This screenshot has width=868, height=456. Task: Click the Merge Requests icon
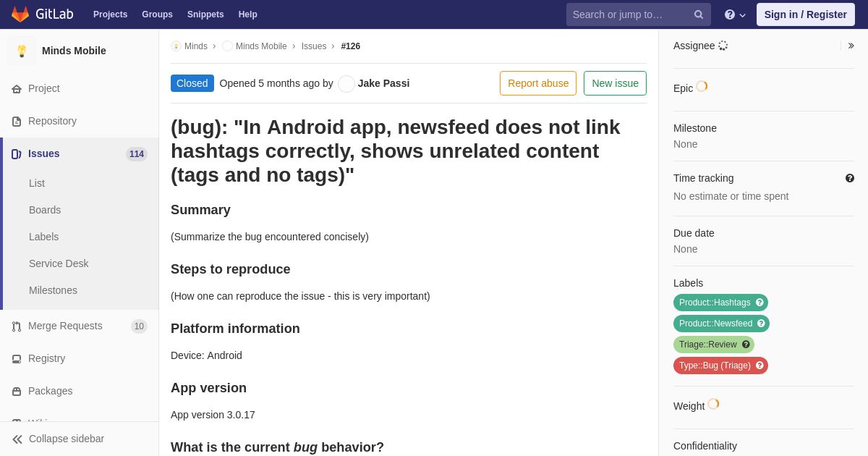point(17,326)
